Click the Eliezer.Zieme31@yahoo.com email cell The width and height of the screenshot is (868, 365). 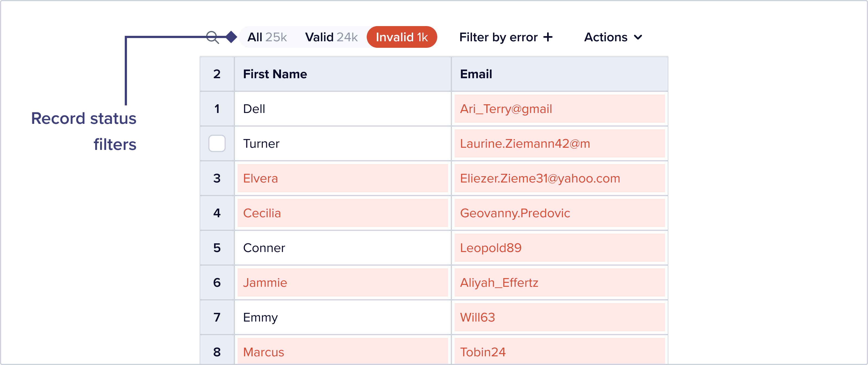(x=559, y=178)
